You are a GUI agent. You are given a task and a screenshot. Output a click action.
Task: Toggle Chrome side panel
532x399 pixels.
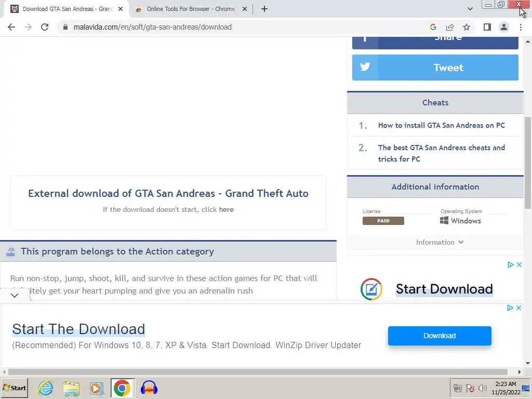(487, 27)
